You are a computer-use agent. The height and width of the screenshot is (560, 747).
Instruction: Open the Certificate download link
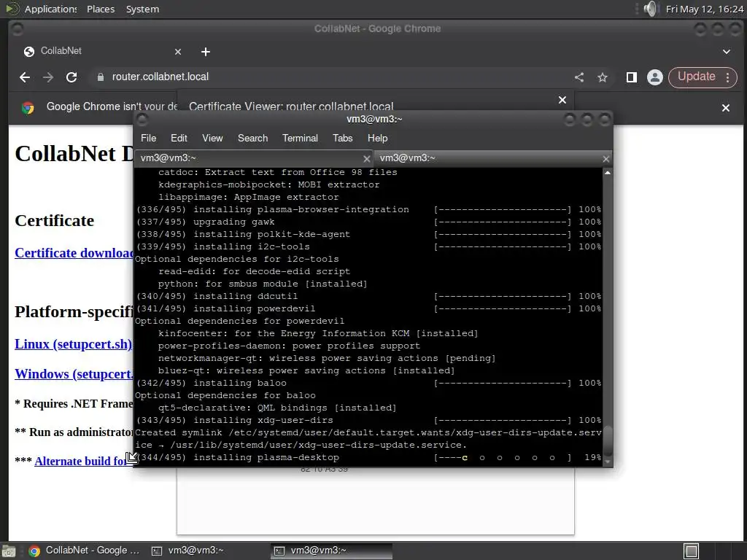pyautogui.click(x=74, y=253)
